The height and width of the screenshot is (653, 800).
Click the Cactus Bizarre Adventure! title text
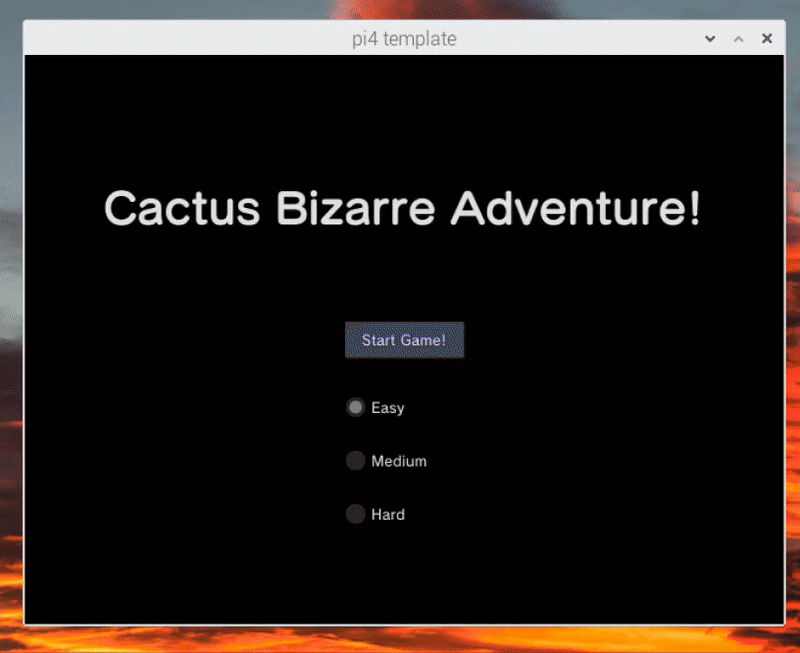click(x=402, y=208)
